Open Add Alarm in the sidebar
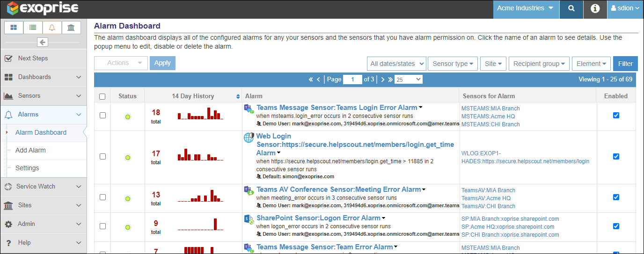This screenshot has height=254, width=644. pyautogui.click(x=30, y=150)
